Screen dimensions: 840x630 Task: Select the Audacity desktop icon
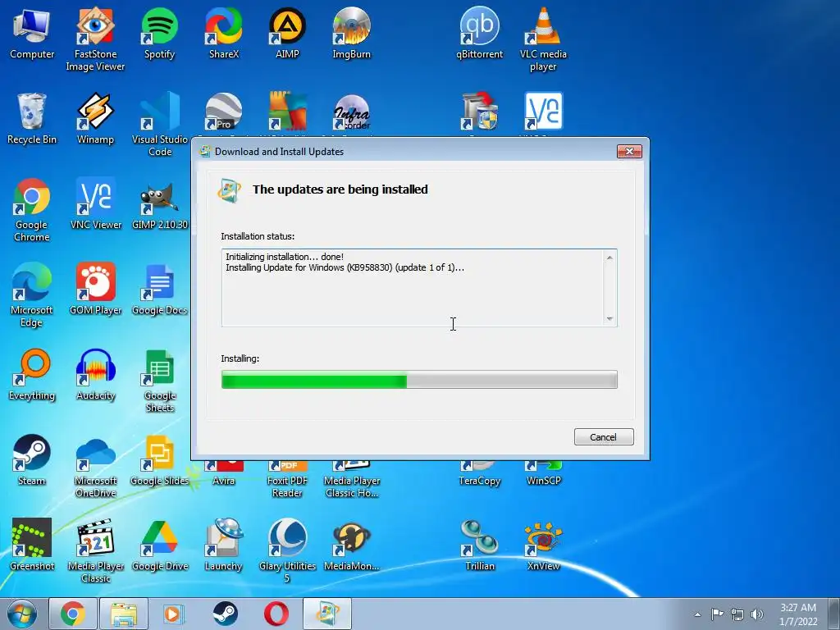click(x=95, y=375)
